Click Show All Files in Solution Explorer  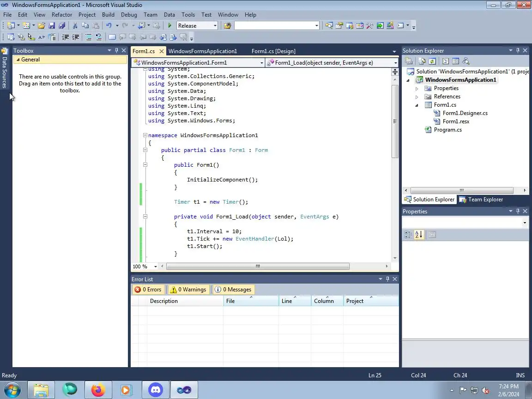pyautogui.click(x=422, y=61)
